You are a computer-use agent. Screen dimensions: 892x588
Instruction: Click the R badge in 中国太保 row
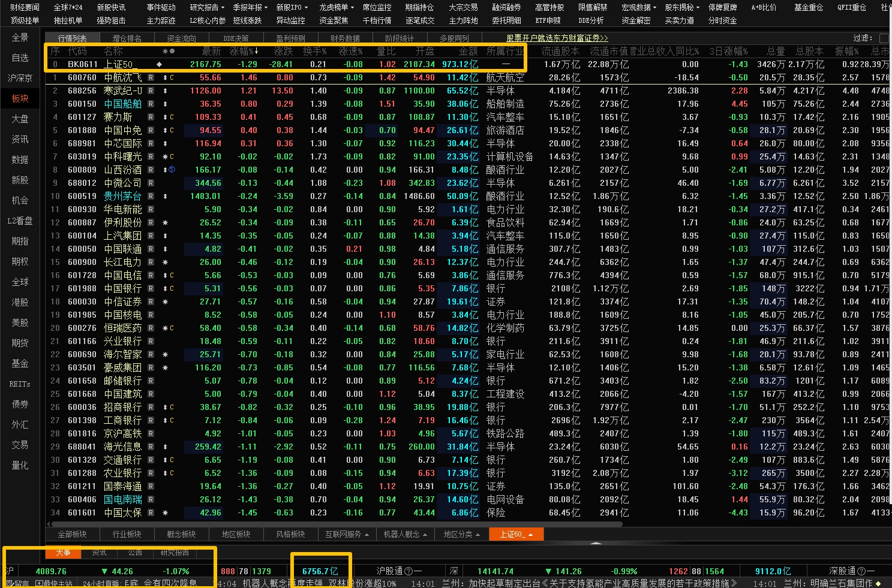coord(151,513)
